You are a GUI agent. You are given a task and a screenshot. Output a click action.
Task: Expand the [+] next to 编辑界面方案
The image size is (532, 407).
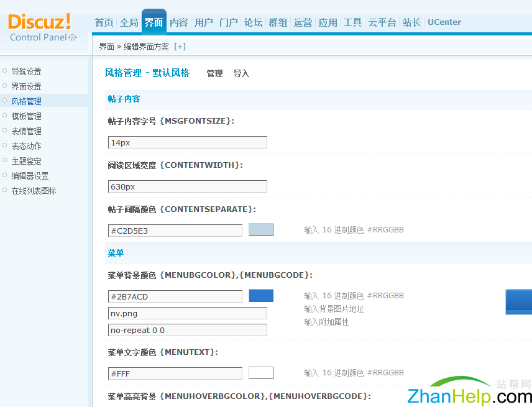coord(180,47)
